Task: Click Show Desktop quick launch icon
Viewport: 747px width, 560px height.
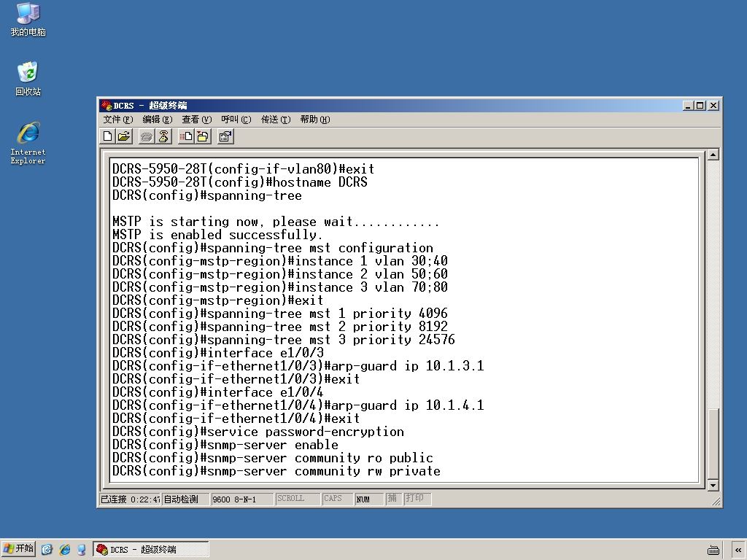Action: [x=47, y=550]
